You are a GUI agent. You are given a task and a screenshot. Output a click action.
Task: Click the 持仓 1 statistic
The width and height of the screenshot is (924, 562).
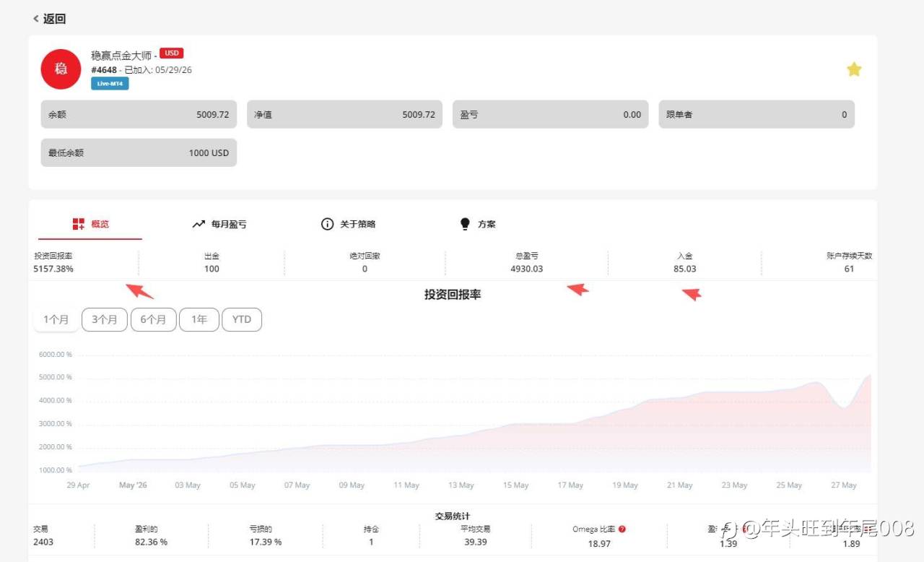(x=371, y=535)
